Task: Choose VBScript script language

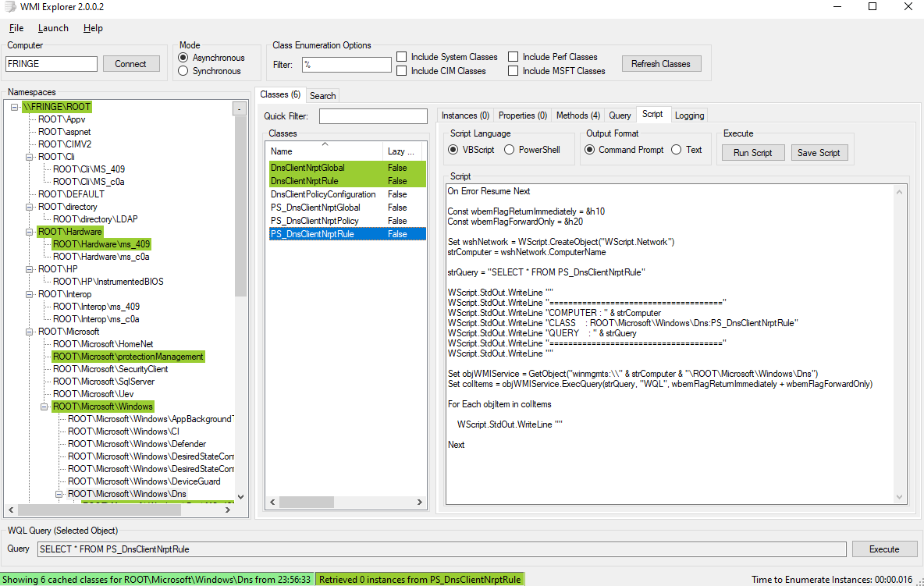Action: coord(453,150)
